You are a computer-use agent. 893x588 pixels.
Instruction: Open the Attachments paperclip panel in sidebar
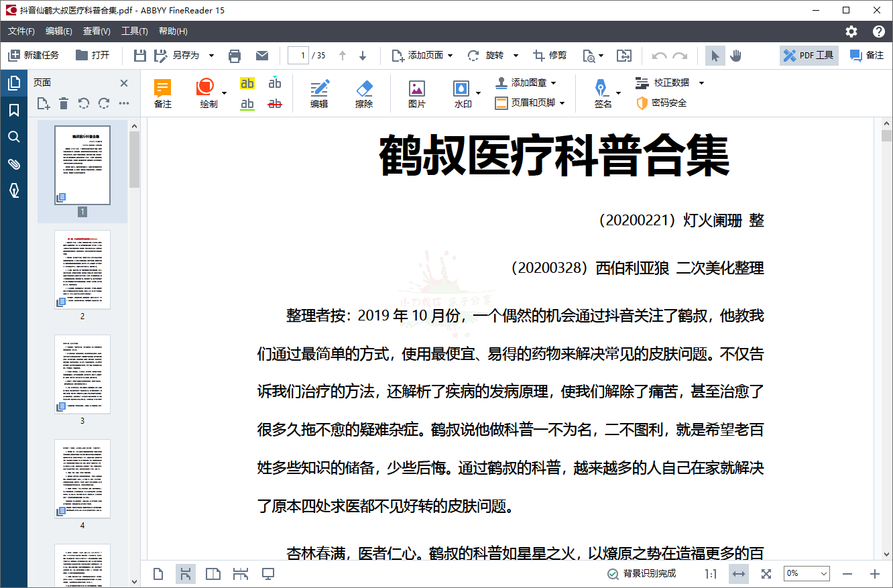13,164
